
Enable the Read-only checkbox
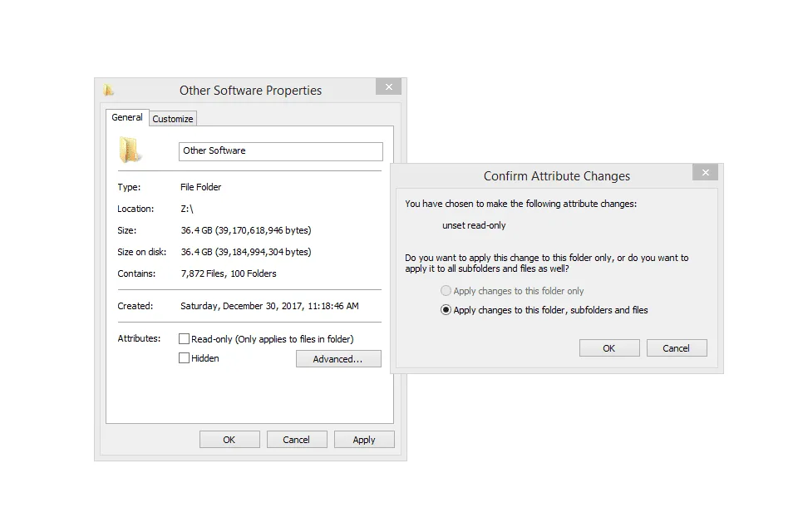click(184, 338)
